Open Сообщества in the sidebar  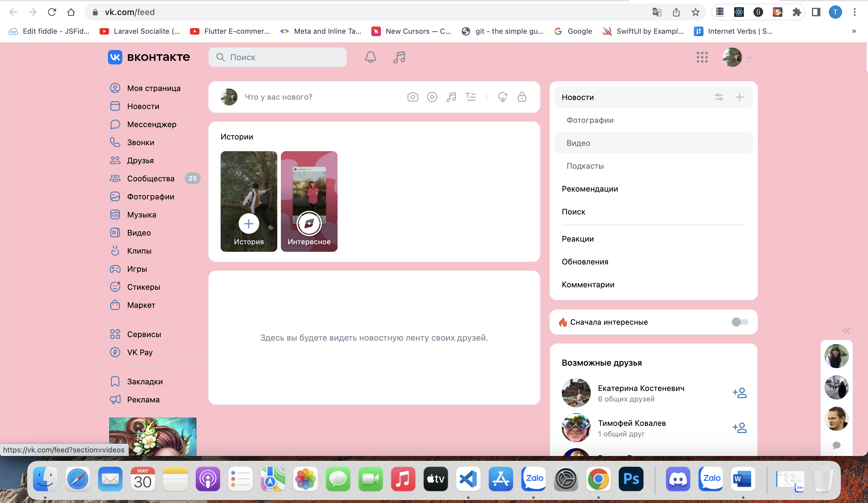pyautogui.click(x=150, y=179)
